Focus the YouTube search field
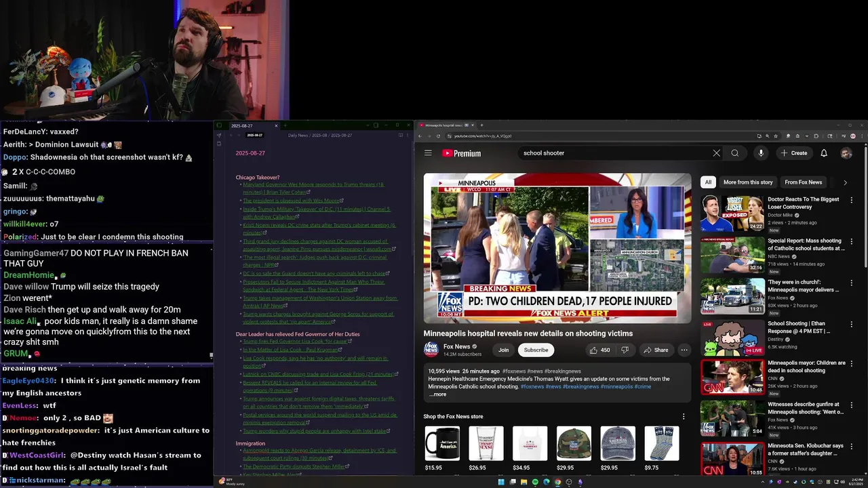The height and width of the screenshot is (488, 868). click(614, 153)
